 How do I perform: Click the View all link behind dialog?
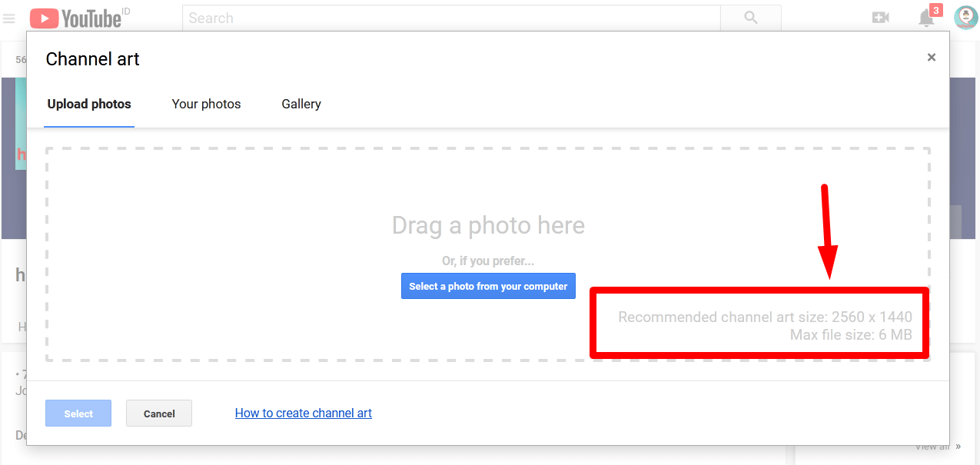(932, 447)
